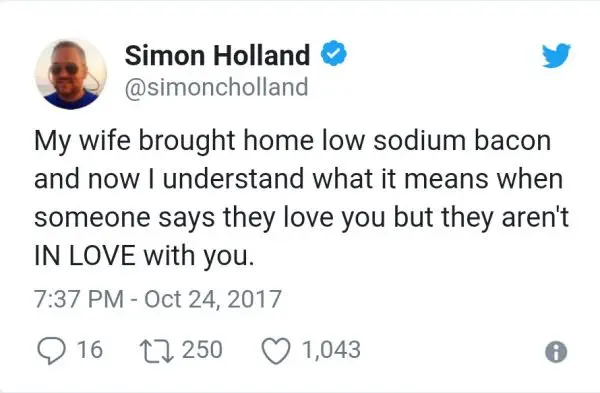Click the tweet text about bacon
Screen dimensions: 600x393
(302, 199)
